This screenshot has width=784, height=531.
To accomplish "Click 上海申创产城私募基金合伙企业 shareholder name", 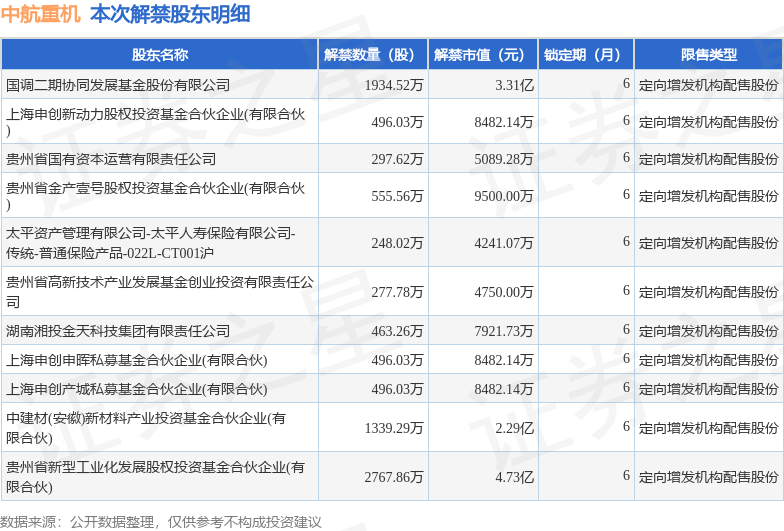I will (x=136, y=389).
